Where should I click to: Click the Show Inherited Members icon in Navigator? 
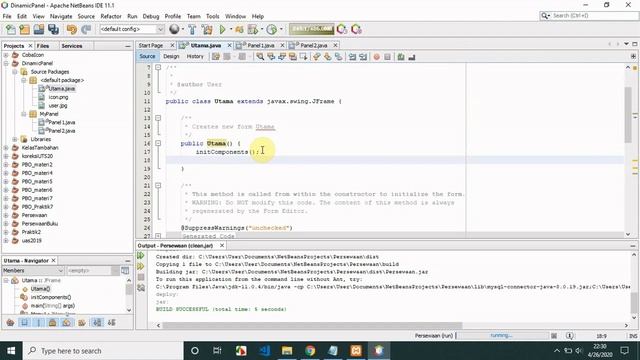(11, 322)
